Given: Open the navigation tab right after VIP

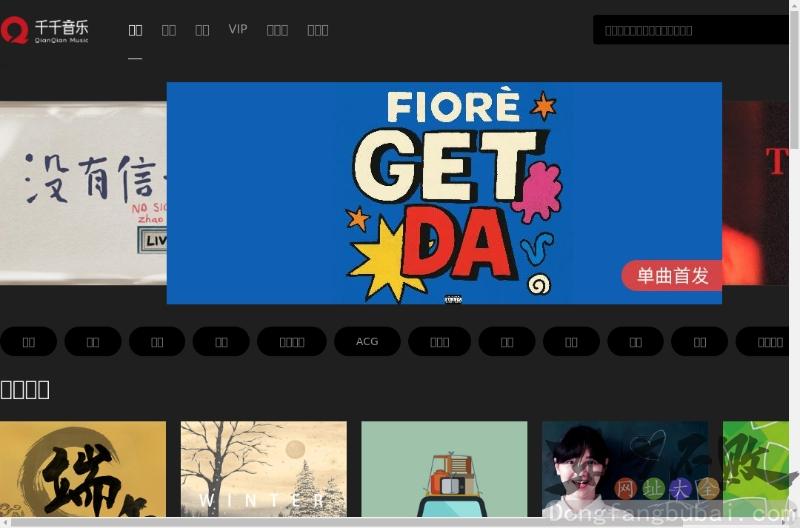Looking at the screenshot, I should click(x=277, y=30).
